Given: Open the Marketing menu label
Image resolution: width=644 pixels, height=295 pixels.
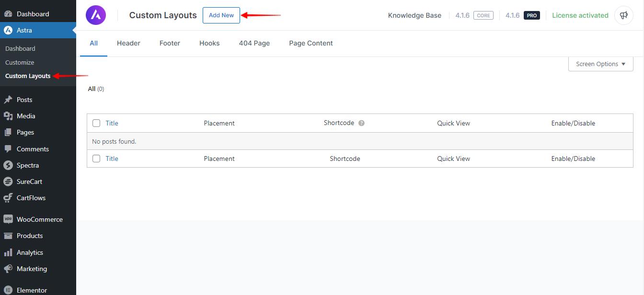Looking at the screenshot, I should coord(32,269).
